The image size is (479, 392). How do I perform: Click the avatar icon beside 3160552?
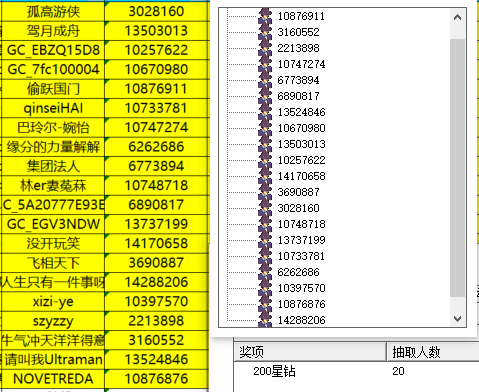point(265,32)
